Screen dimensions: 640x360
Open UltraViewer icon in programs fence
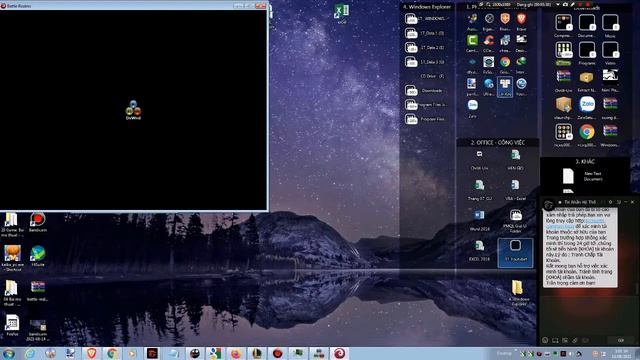tap(489, 87)
